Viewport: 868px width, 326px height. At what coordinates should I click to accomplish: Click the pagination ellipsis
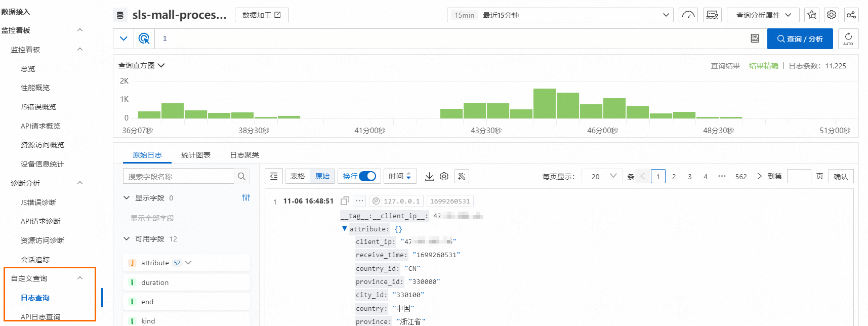point(722,176)
